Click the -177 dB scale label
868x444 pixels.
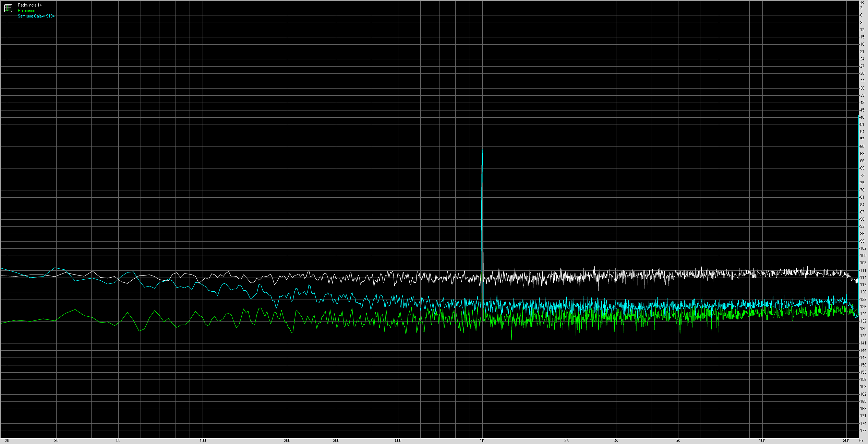click(863, 431)
